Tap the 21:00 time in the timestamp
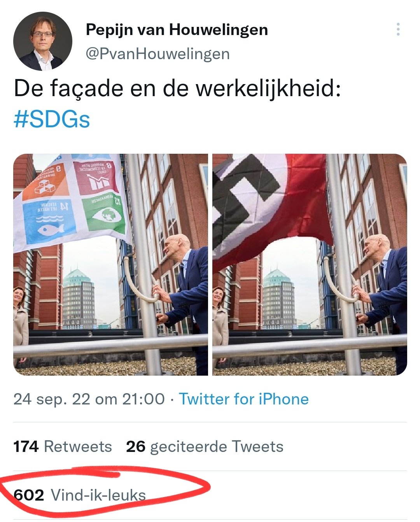Viewport: 420px width, 522px height. point(143,399)
